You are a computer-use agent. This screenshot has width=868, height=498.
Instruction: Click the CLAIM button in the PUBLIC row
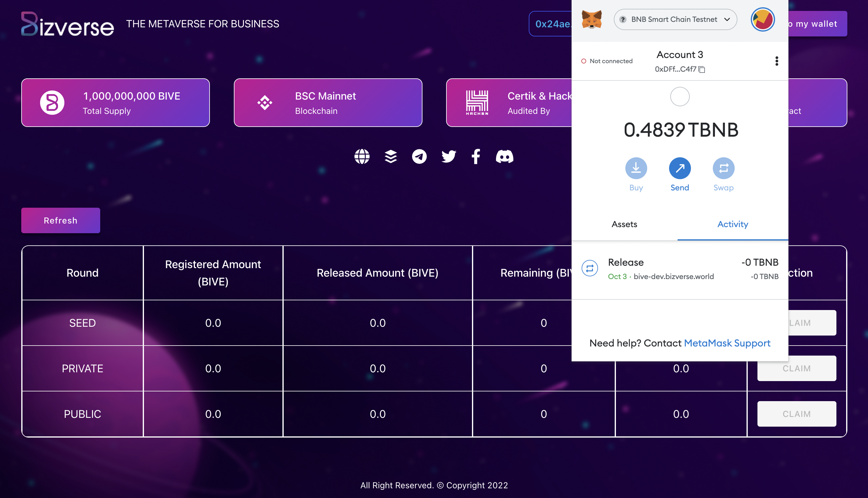pyautogui.click(x=797, y=414)
